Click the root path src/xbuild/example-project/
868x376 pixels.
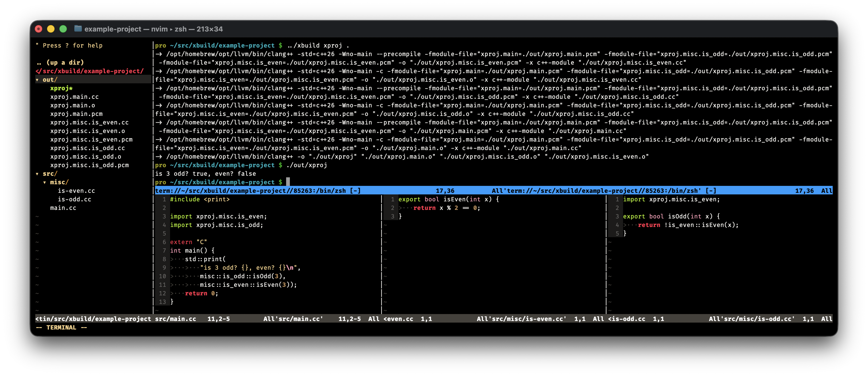coord(90,71)
